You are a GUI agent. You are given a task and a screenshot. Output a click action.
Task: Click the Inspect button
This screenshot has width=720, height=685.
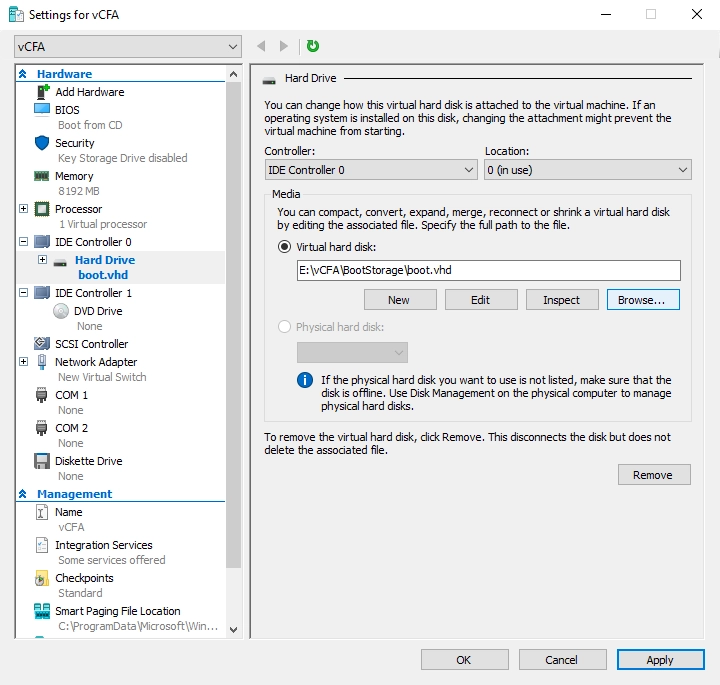(x=562, y=300)
